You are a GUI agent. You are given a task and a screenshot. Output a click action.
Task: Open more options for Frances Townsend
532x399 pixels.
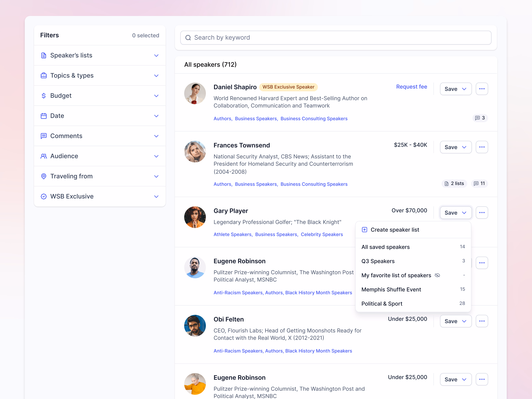[482, 147]
